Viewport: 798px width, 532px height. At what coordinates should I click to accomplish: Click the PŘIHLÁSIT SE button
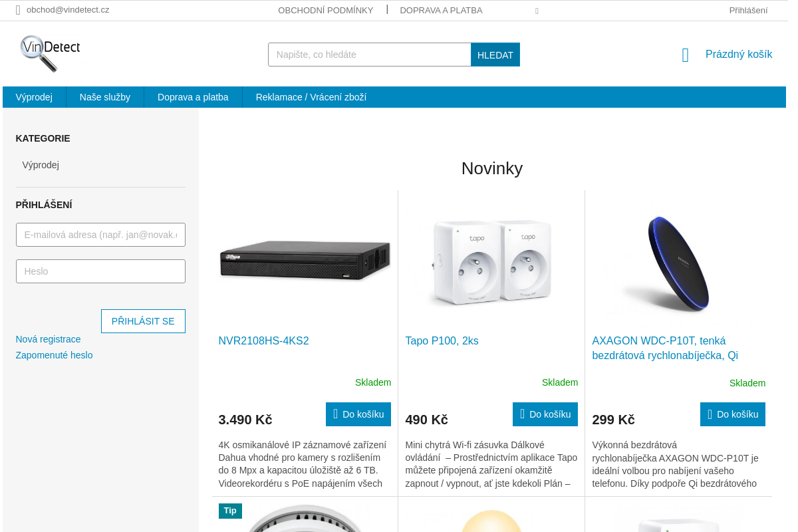pos(143,321)
